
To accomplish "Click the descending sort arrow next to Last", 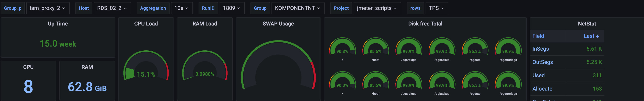I will [x=597, y=36].
